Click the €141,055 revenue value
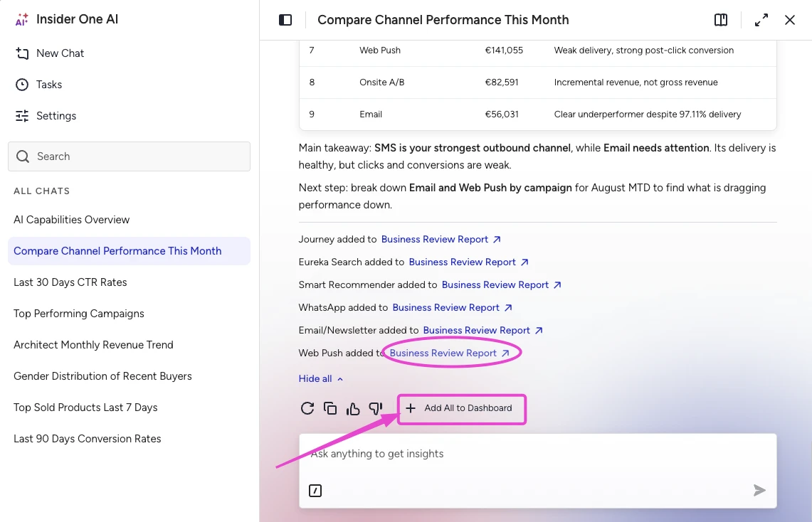 (x=504, y=50)
